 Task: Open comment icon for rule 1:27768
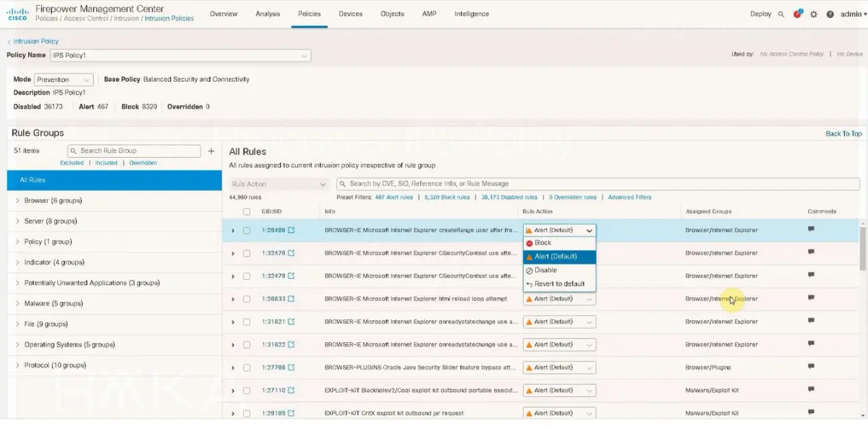(811, 367)
